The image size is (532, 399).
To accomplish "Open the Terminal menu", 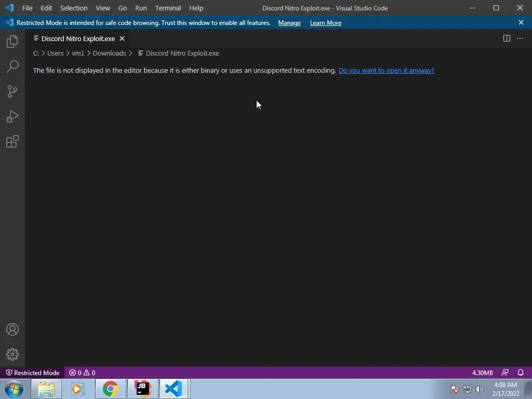I will tap(168, 8).
